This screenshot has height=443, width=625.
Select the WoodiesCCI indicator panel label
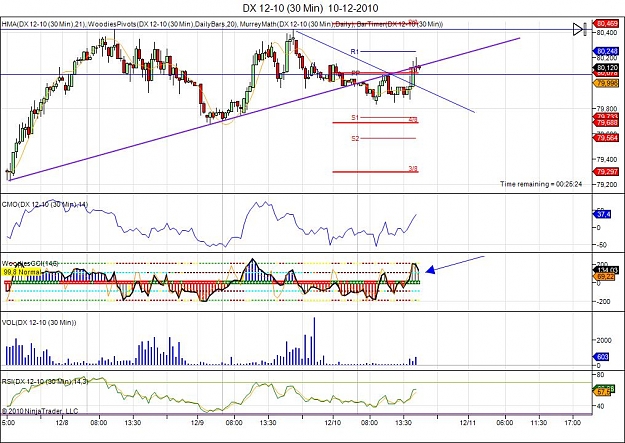(30, 263)
